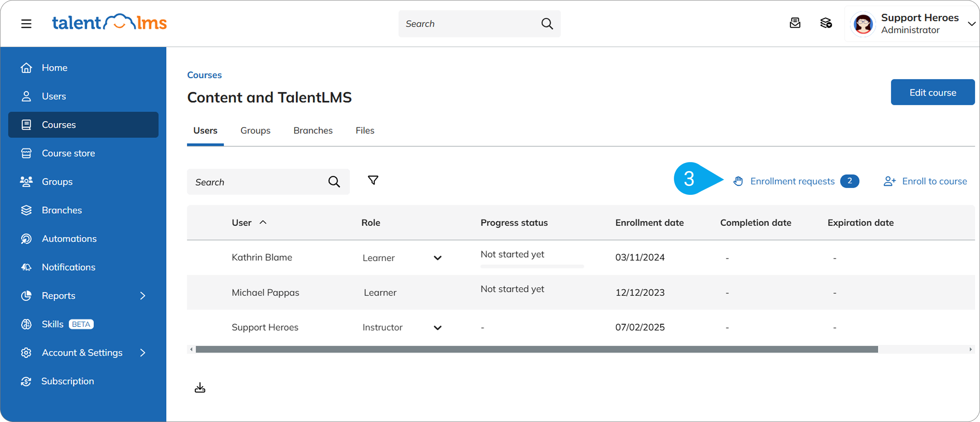Click the Users person icon in sidebar

(x=26, y=96)
